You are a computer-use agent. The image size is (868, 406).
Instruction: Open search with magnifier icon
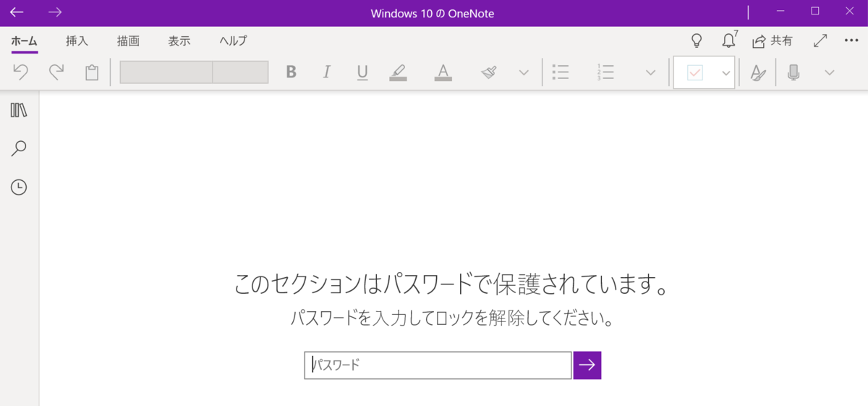pyautogui.click(x=19, y=149)
